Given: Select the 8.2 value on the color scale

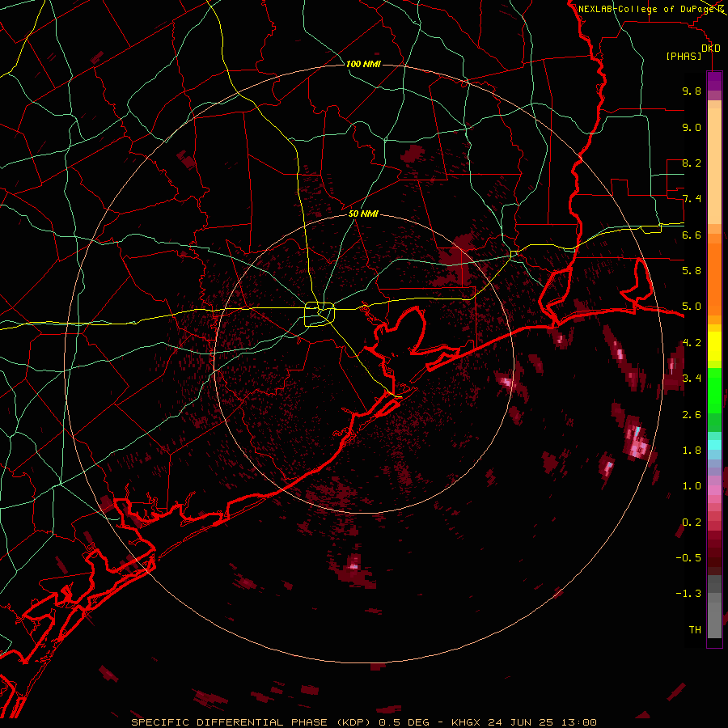Looking at the screenshot, I should pyautogui.click(x=692, y=163).
